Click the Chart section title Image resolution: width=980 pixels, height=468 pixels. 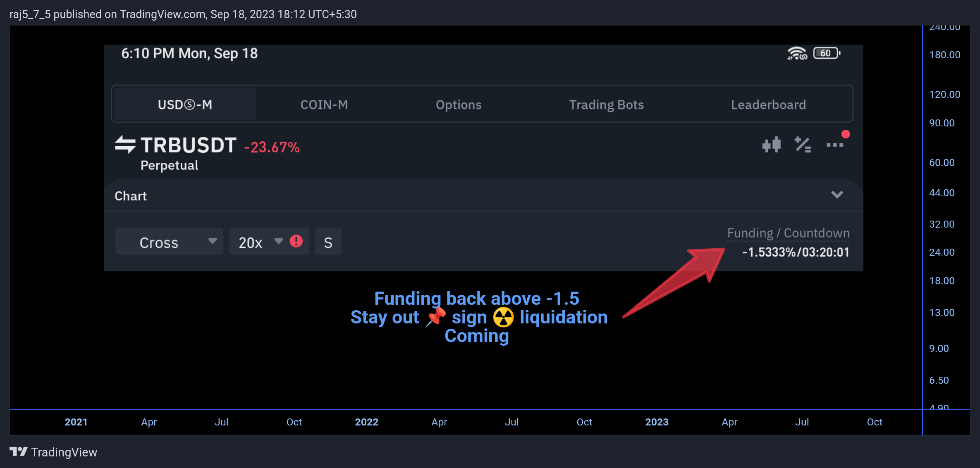point(131,196)
